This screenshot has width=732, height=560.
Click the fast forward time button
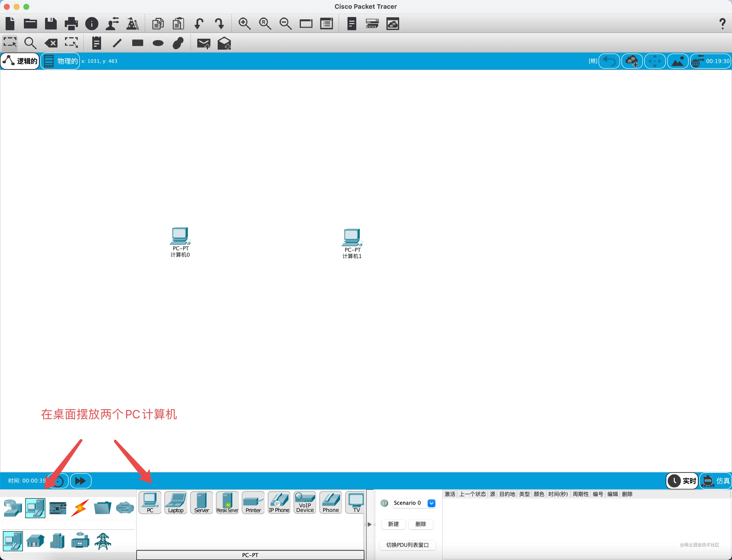[x=80, y=481]
